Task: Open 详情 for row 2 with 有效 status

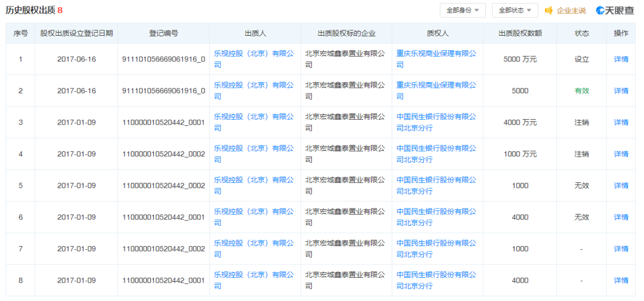Action: (621, 91)
